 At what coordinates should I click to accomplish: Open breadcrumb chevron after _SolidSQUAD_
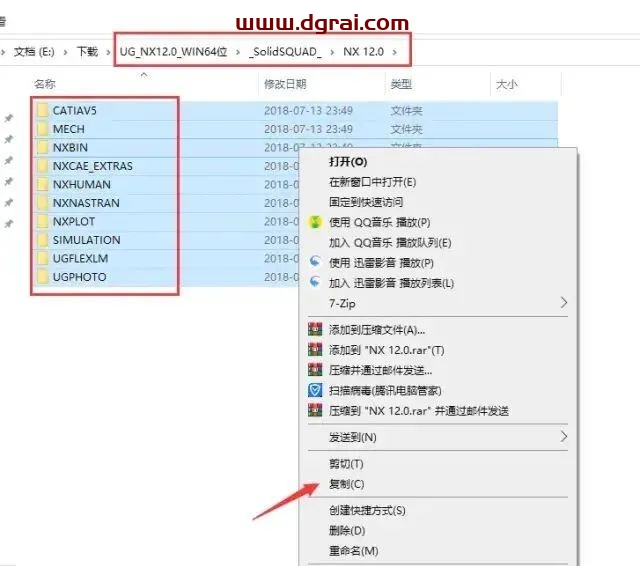[332, 52]
